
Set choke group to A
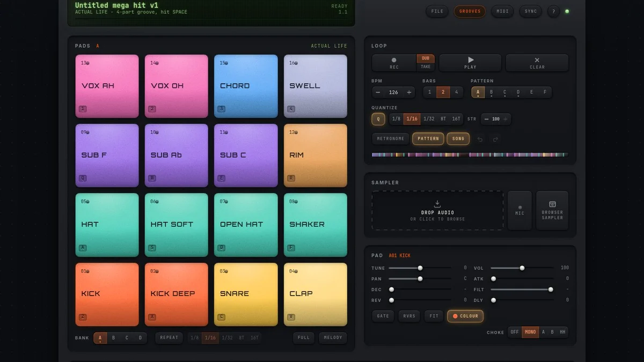[543, 332]
